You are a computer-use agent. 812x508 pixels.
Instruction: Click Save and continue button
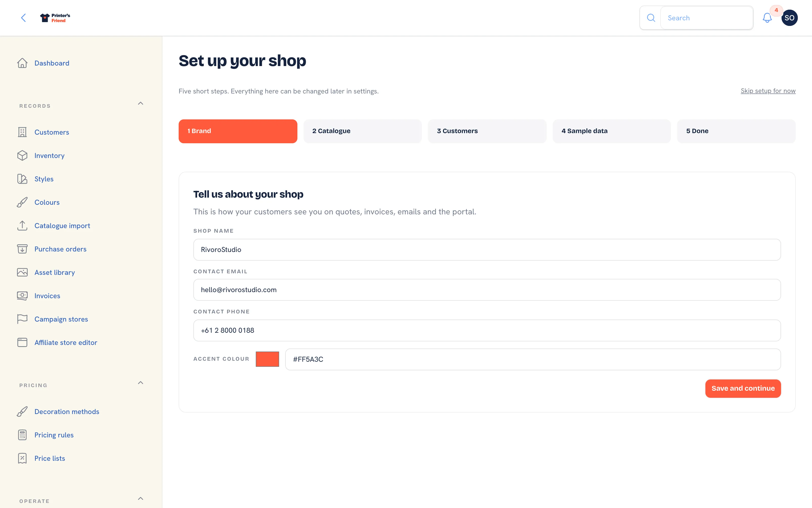click(x=743, y=388)
